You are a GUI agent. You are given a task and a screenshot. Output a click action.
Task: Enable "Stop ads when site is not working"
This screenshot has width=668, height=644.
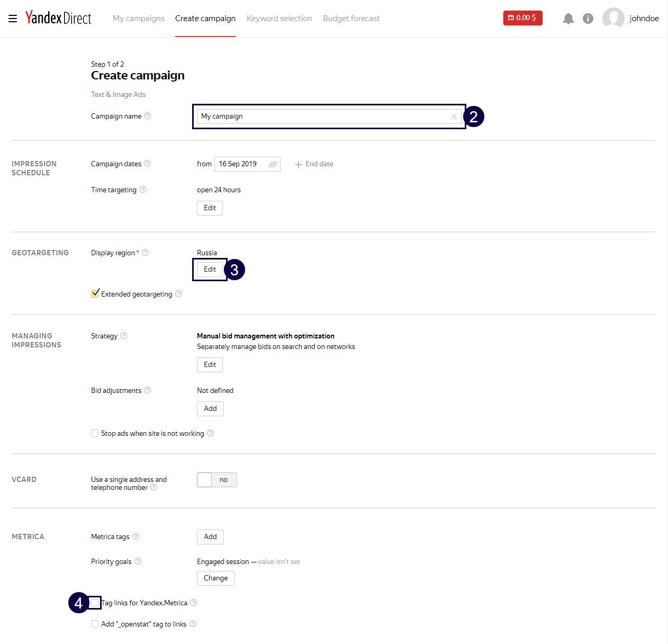pyautogui.click(x=94, y=433)
